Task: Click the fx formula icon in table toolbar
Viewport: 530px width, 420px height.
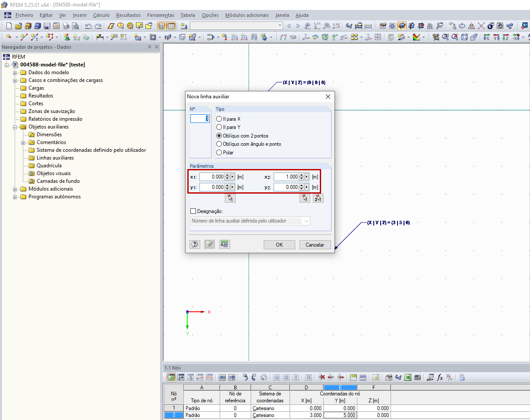Action: 440,377
